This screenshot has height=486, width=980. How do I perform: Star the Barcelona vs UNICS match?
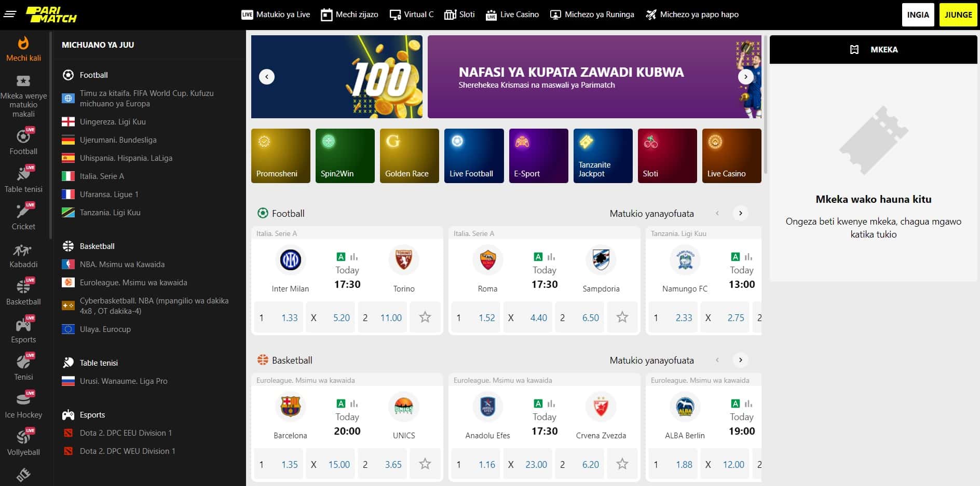[425, 464]
